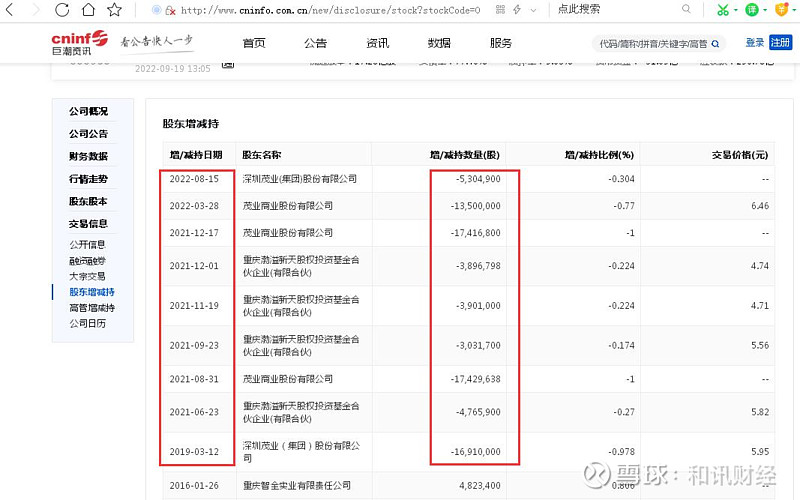
Task: Click the date 2021-09-23 cell
Action: coord(194,345)
